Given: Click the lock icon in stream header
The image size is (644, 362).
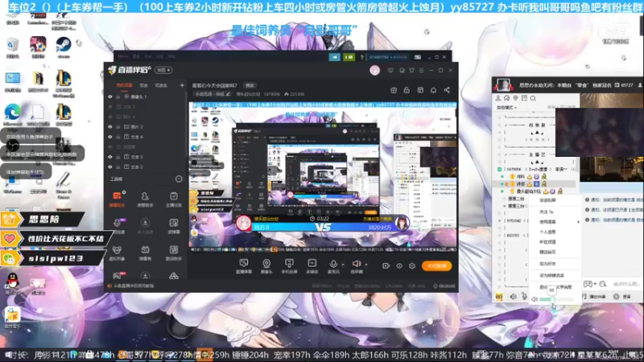Looking at the screenshot, I should tap(407, 90).
